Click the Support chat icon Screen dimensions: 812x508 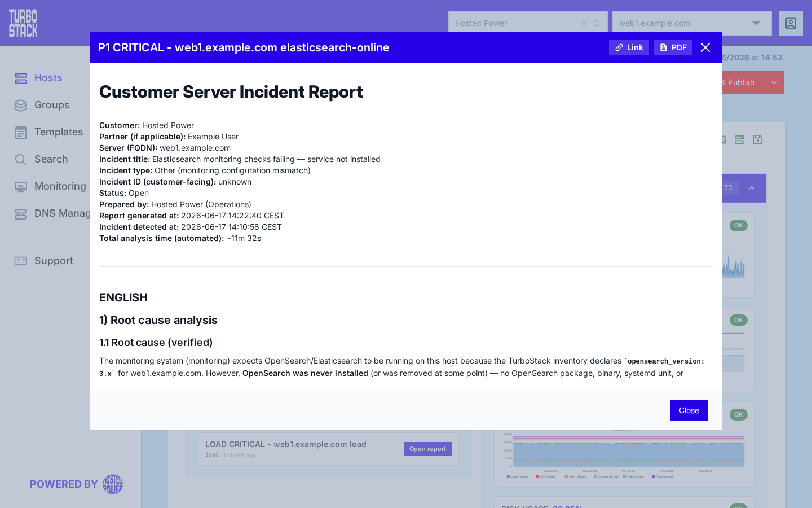21,261
